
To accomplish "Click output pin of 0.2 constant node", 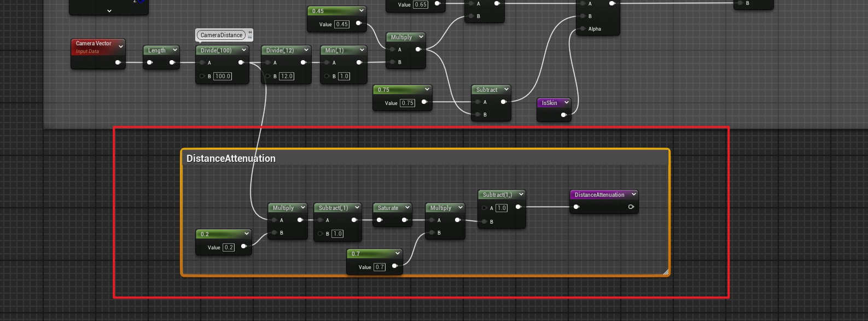I will pyautogui.click(x=244, y=247).
